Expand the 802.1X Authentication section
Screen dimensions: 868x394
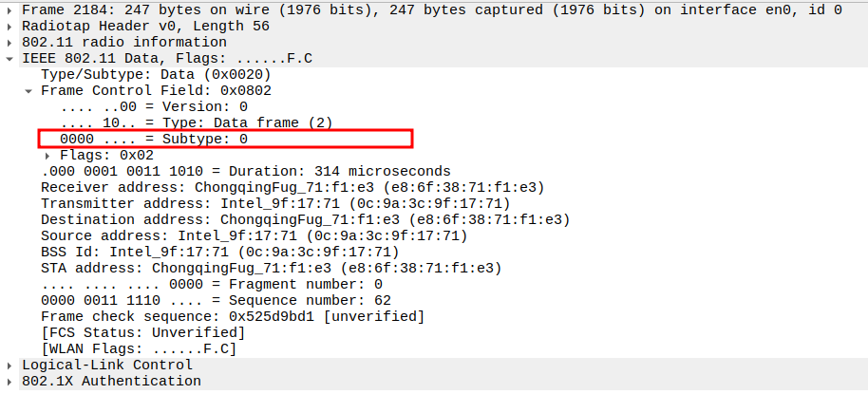[9, 382]
